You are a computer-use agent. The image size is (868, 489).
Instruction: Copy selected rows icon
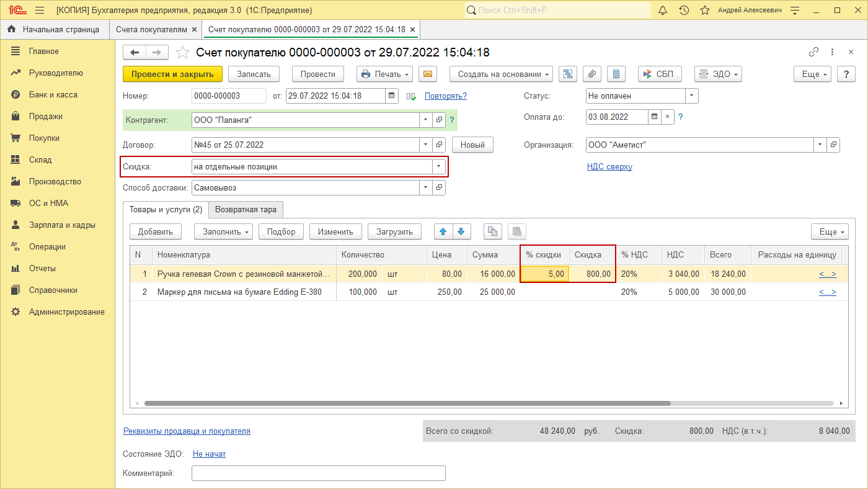[493, 231]
